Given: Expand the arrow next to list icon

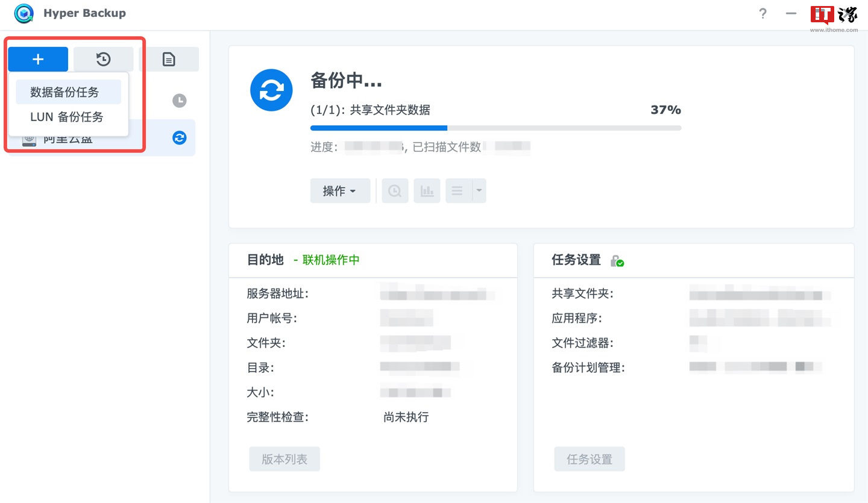Looking at the screenshot, I should 479,191.
